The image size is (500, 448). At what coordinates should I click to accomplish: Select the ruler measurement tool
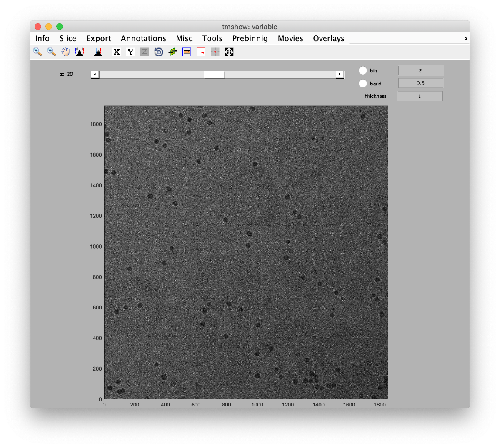pos(186,52)
